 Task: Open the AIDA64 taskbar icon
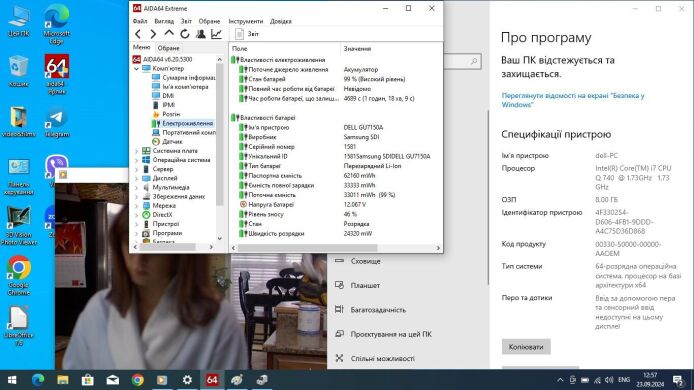click(x=212, y=380)
